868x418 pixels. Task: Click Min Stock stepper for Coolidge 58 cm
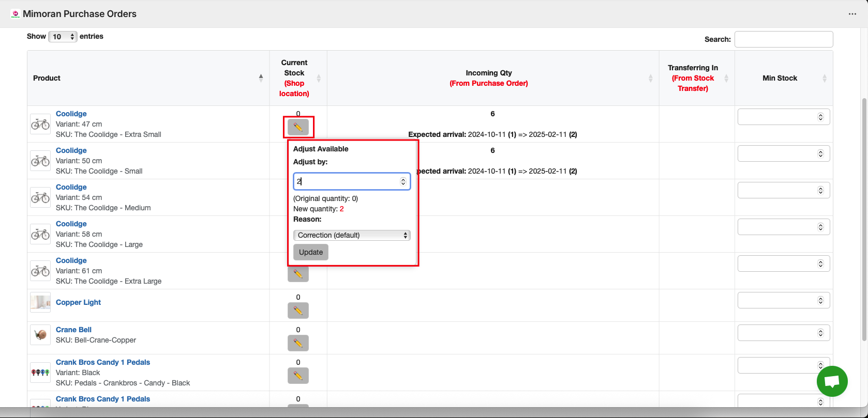coord(820,227)
